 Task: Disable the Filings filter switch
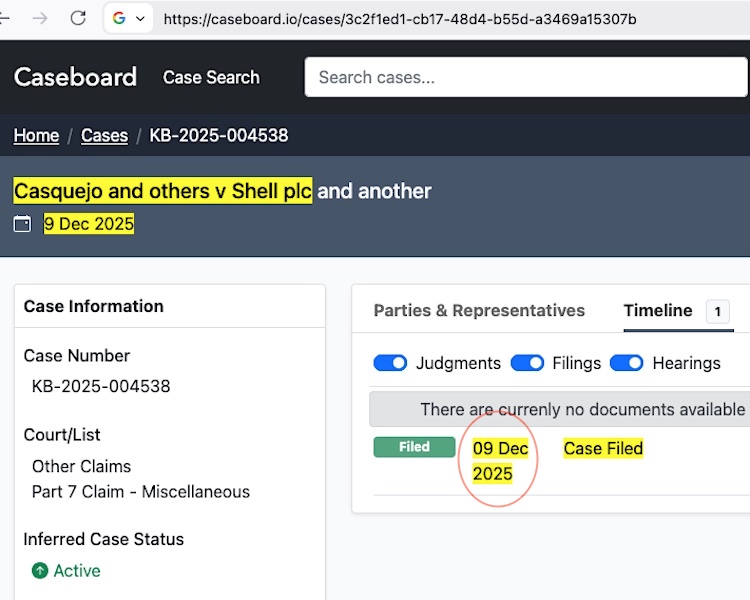[x=527, y=363]
